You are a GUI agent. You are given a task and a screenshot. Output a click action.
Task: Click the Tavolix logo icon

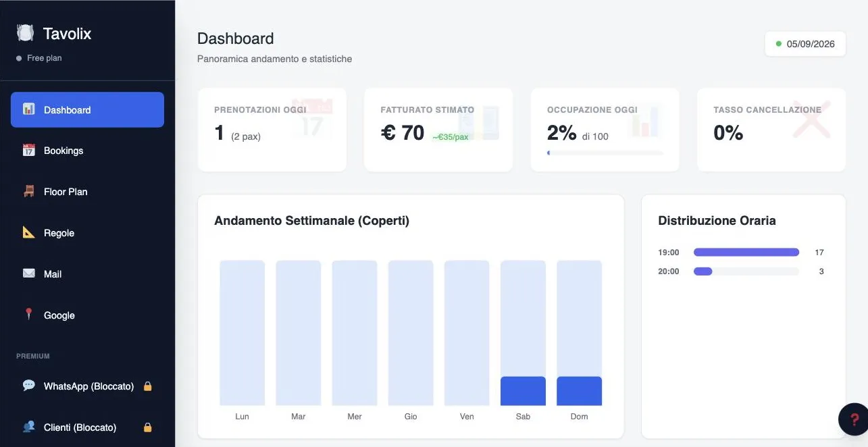click(x=26, y=33)
